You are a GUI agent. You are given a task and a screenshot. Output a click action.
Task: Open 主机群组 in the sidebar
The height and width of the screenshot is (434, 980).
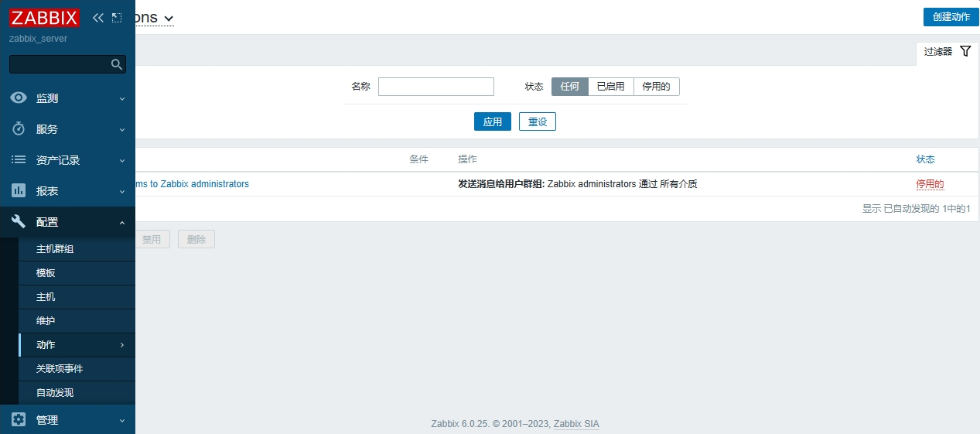55,249
